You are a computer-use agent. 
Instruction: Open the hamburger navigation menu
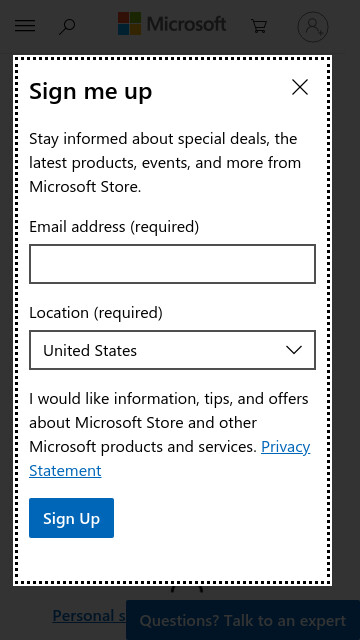coord(25,26)
